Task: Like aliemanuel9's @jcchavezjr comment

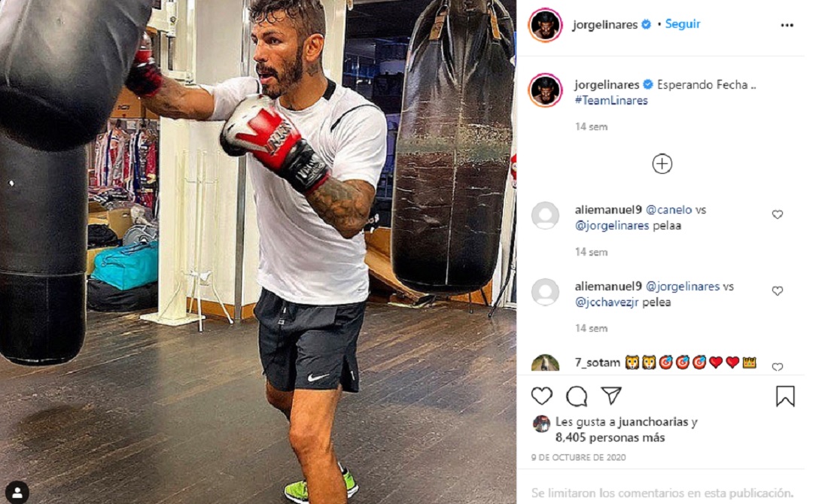Action: (x=778, y=291)
